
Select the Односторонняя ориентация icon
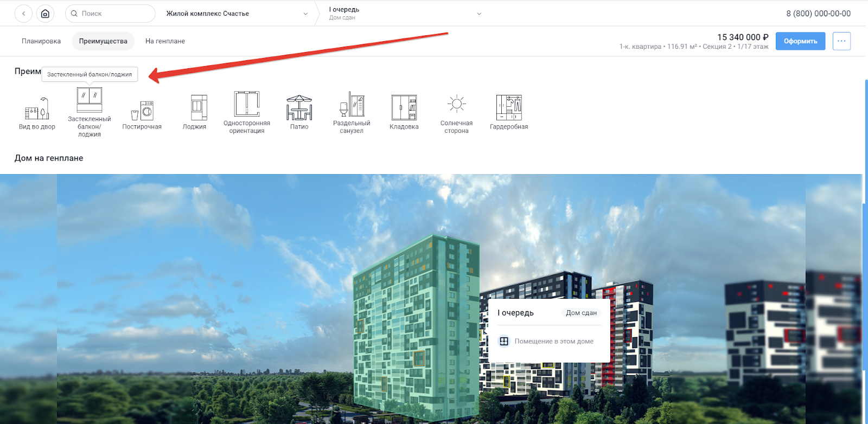coord(247,104)
